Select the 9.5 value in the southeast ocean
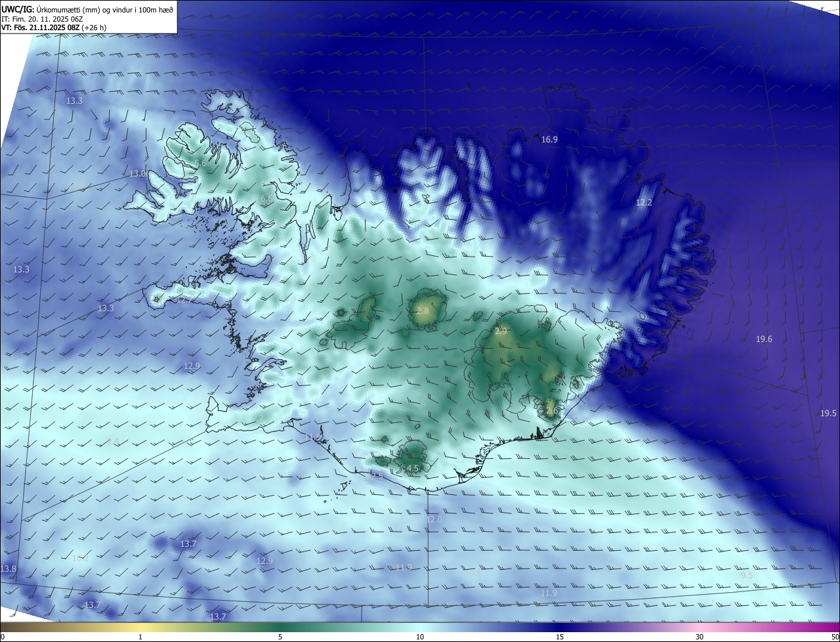The width and height of the screenshot is (840, 642). pyautogui.click(x=747, y=575)
